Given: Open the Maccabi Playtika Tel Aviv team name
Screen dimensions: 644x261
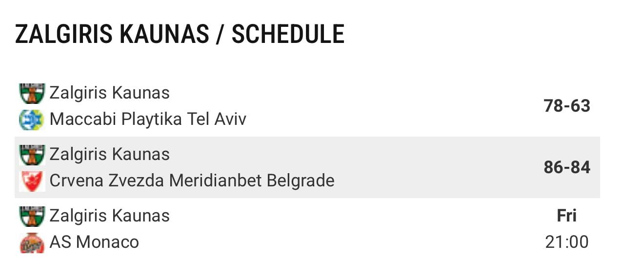Looking at the screenshot, I should pyautogui.click(x=148, y=120).
